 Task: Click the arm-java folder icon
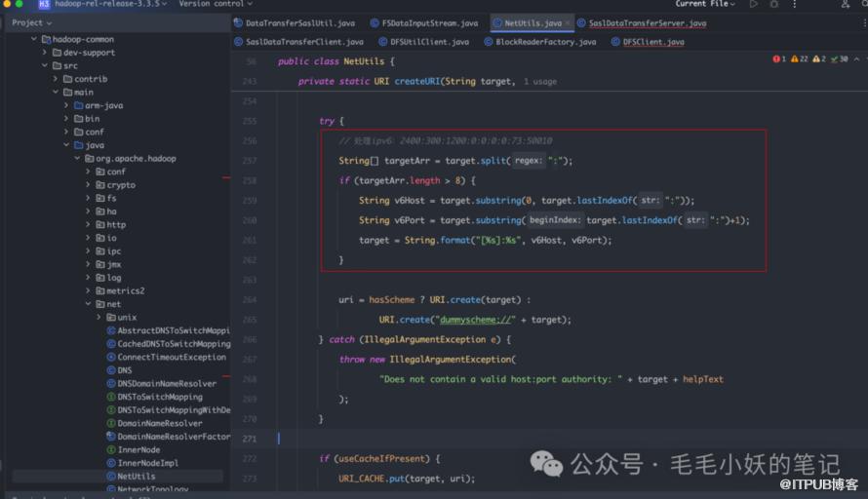(78, 105)
